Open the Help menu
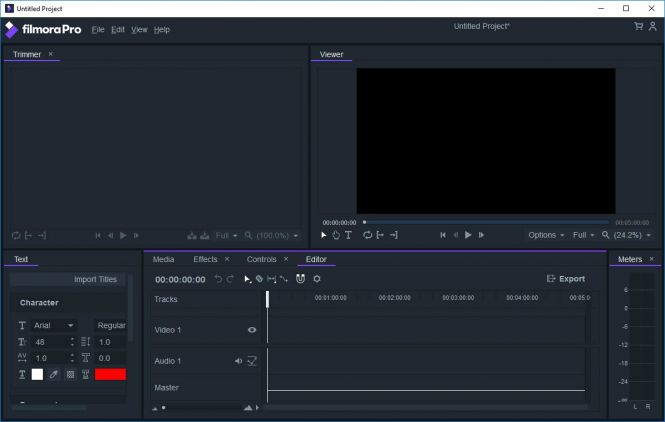 (x=162, y=30)
